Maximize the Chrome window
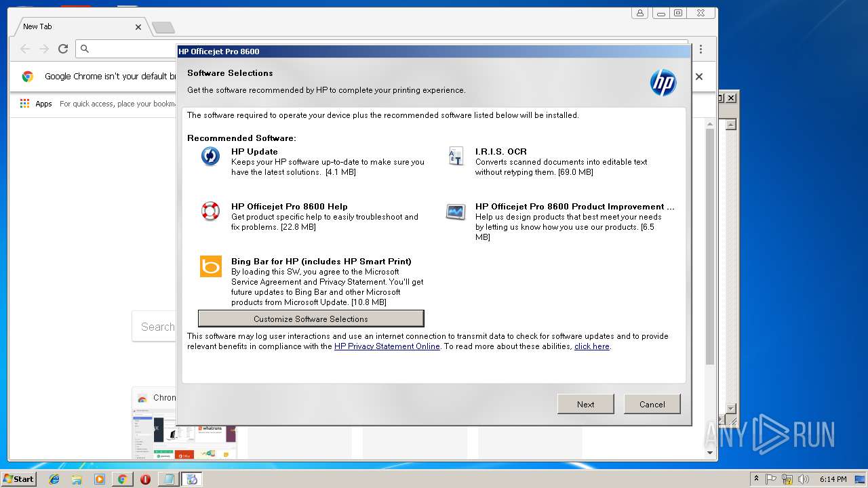This screenshot has width=868, height=488. pos(678,13)
